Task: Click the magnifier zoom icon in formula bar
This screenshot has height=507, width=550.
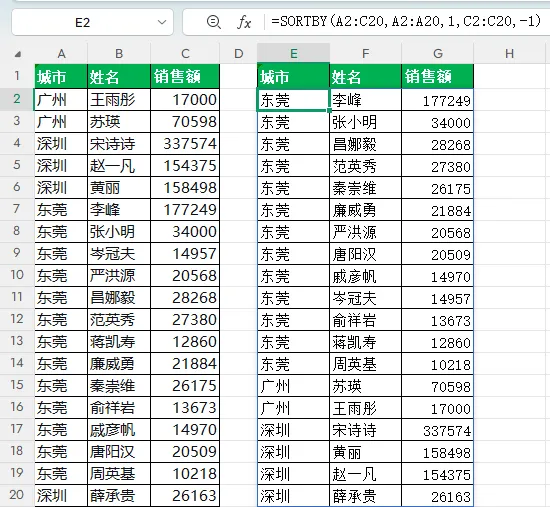Action: click(x=213, y=22)
